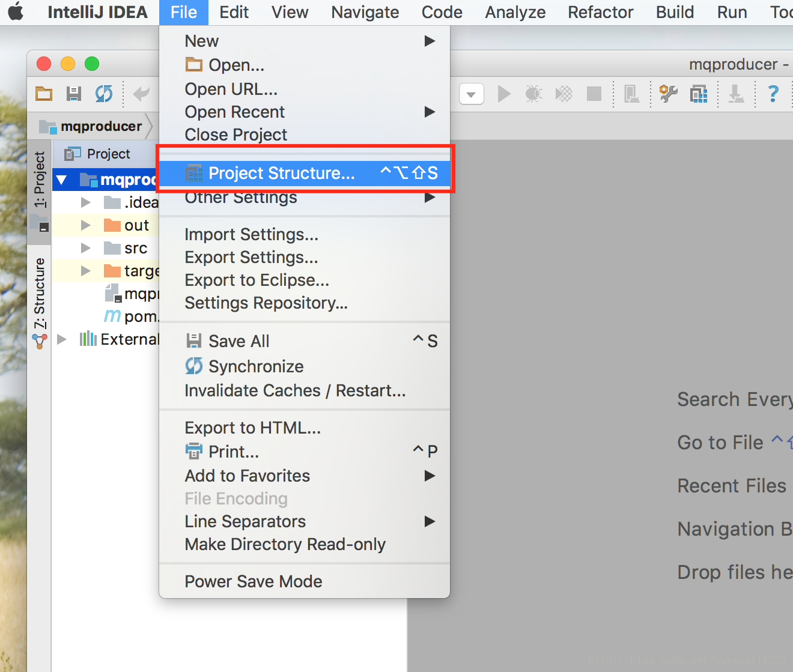Viewport: 793px width, 672px height.
Task: Open the Other Settings submenu
Action: click(305, 197)
